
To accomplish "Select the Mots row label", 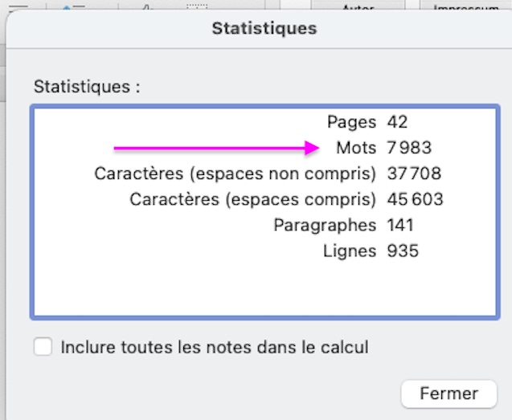I will 356,148.
